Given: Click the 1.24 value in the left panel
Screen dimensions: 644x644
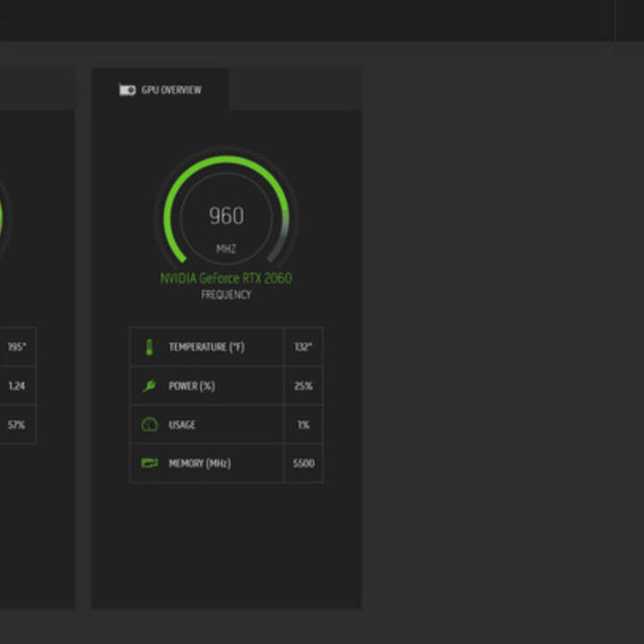Looking at the screenshot, I should pyautogui.click(x=16, y=386).
